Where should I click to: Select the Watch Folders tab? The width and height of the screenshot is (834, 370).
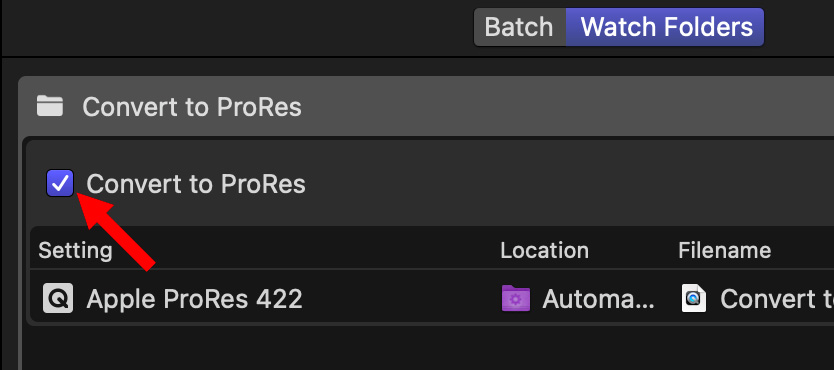[x=665, y=27]
